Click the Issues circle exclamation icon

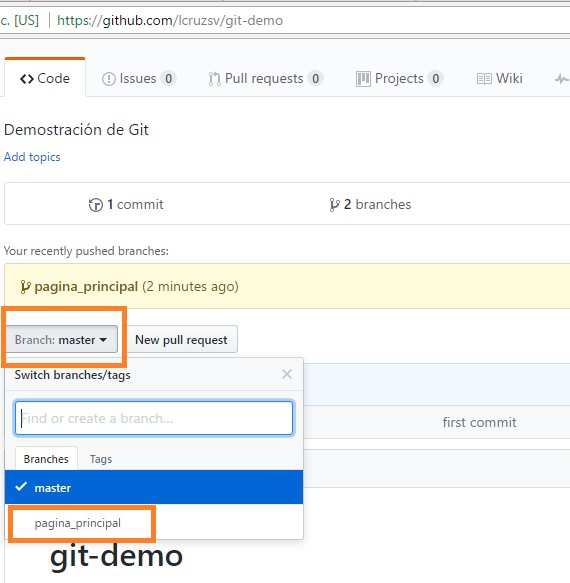pos(109,79)
